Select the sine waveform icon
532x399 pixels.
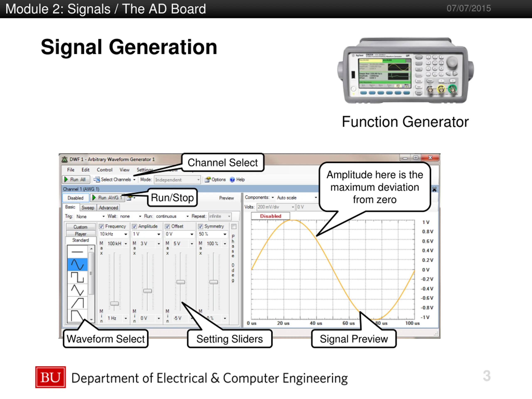point(77,264)
